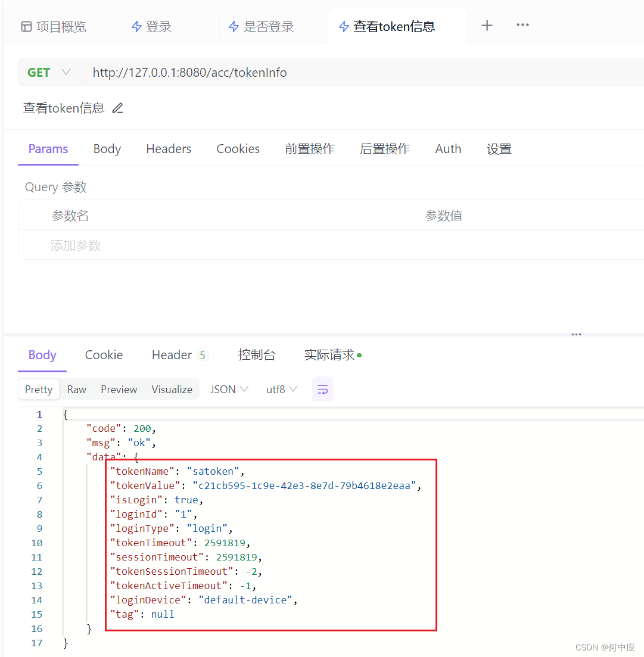
Task: Switch to the Headers tab
Action: 169,149
